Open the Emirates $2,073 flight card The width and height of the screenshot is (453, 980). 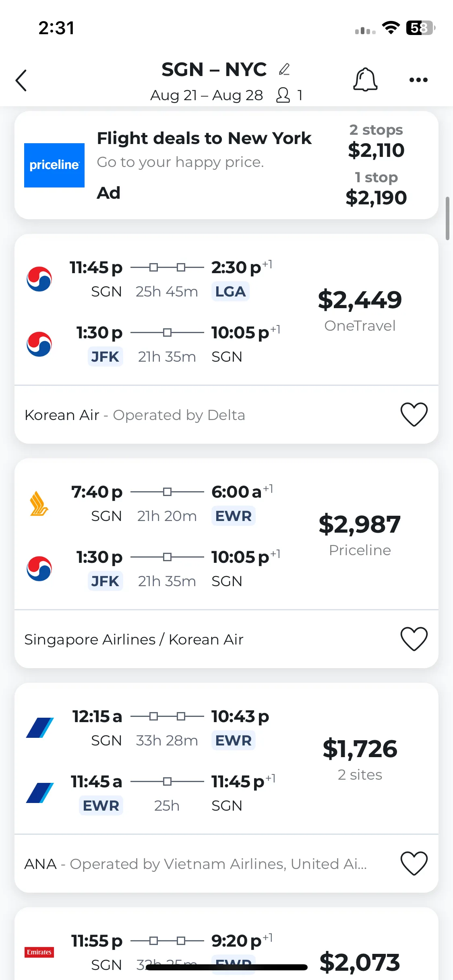pos(226,943)
